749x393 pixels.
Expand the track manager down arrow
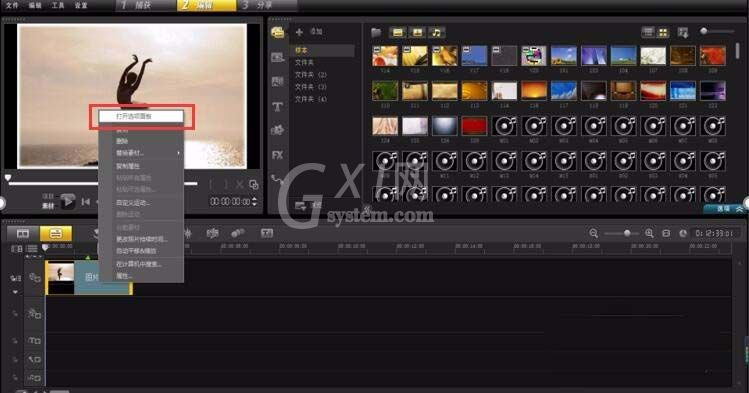15,292
